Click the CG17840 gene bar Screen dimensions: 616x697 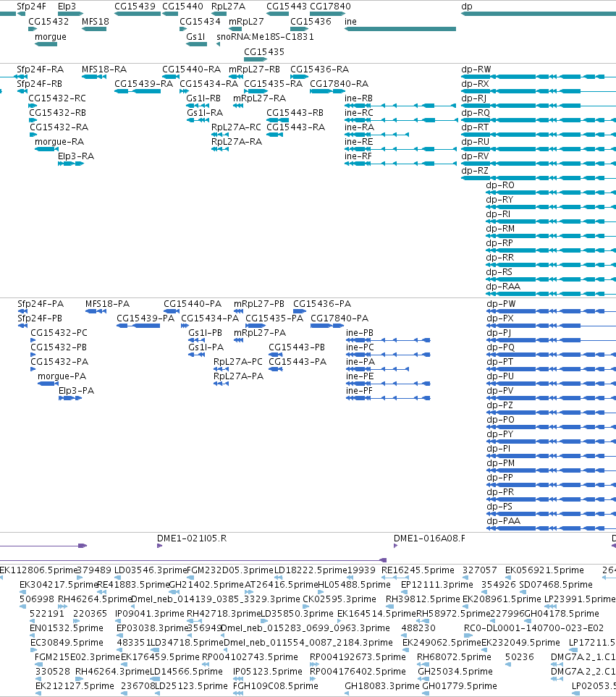tap(327, 14)
